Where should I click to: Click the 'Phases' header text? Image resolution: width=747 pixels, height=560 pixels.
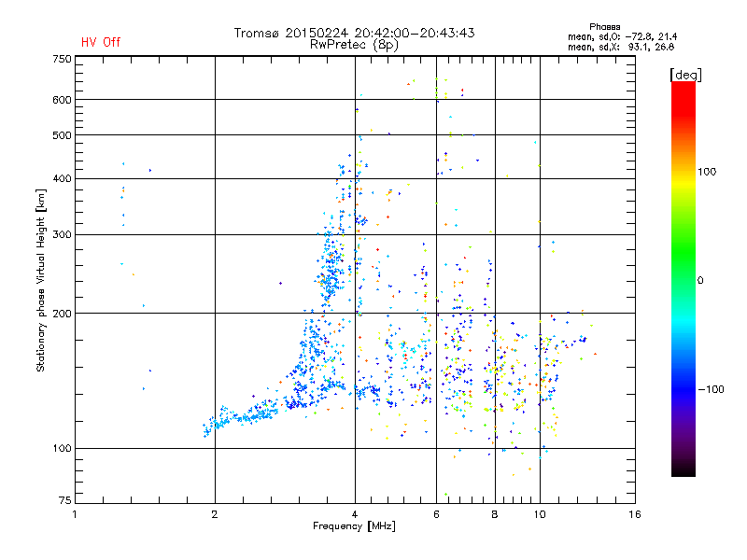[x=604, y=27]
